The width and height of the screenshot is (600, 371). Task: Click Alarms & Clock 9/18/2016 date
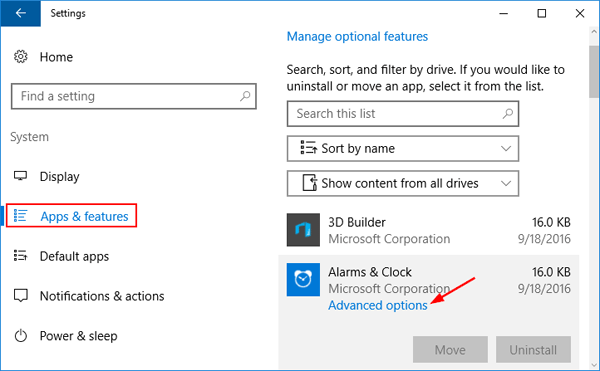pos(544,288)
